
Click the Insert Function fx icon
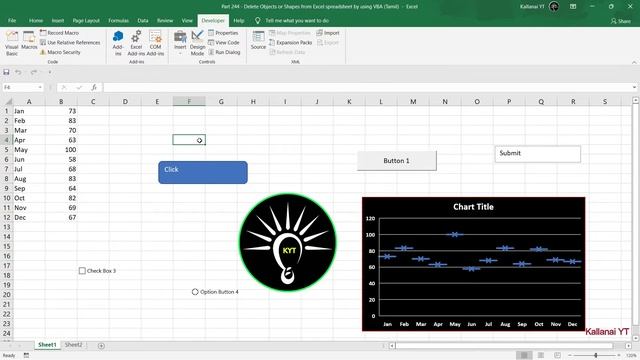coord(94,87)
